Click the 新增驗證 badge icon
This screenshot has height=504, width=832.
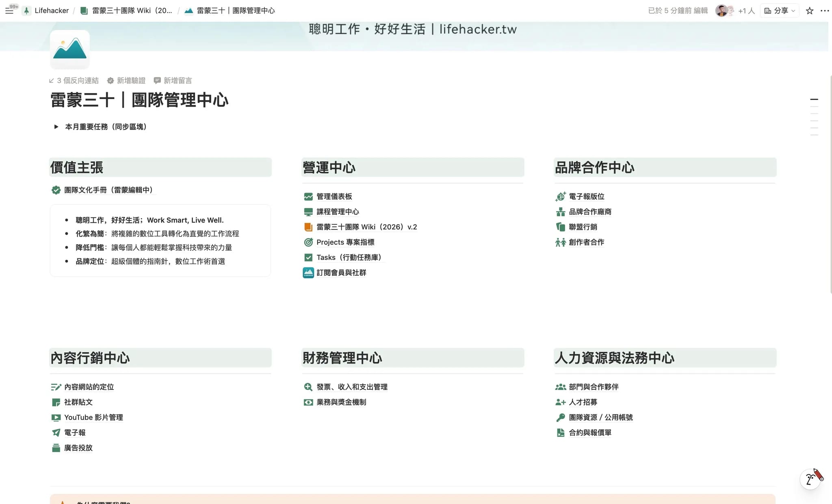click(x=110, y=80)
